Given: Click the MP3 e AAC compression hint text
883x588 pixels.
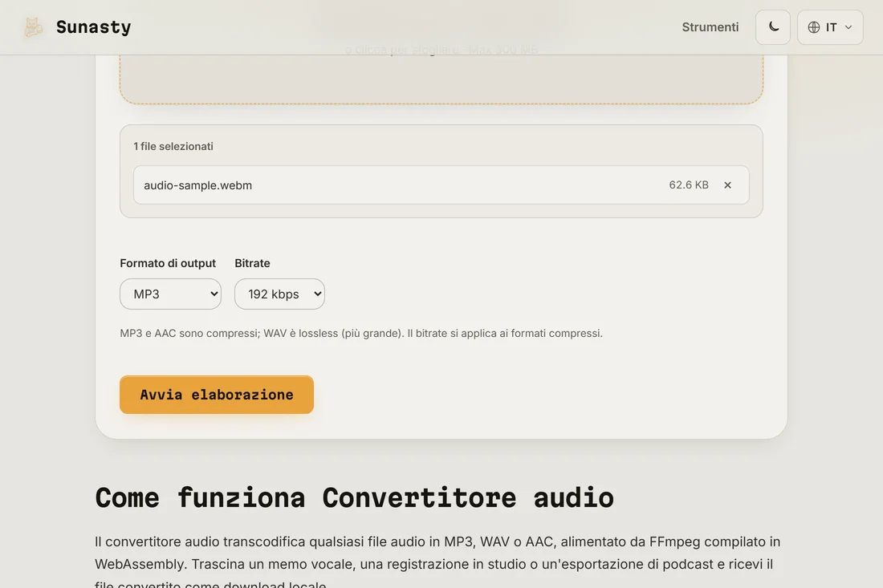Looking at the screenshot, I should click(x=361, y=333).
